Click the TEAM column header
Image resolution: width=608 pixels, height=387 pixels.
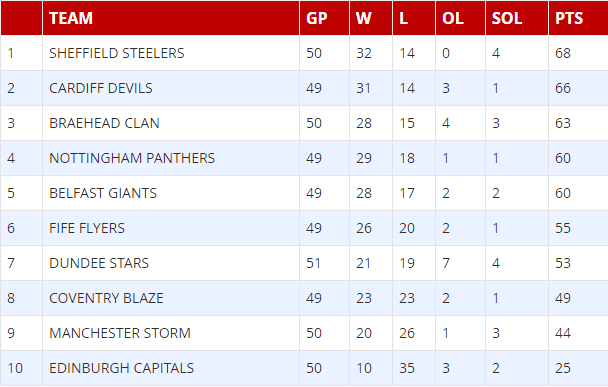coord(71,18)
